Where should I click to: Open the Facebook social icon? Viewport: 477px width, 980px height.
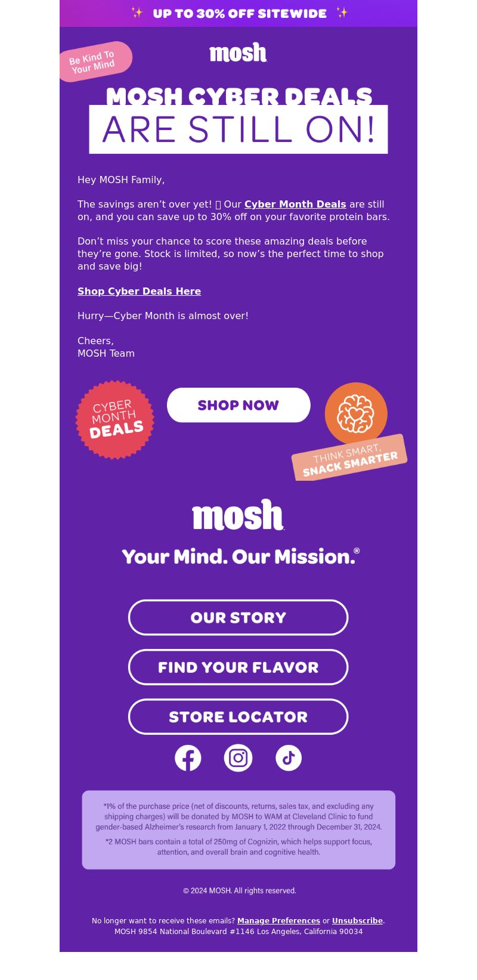click(188, 758)
